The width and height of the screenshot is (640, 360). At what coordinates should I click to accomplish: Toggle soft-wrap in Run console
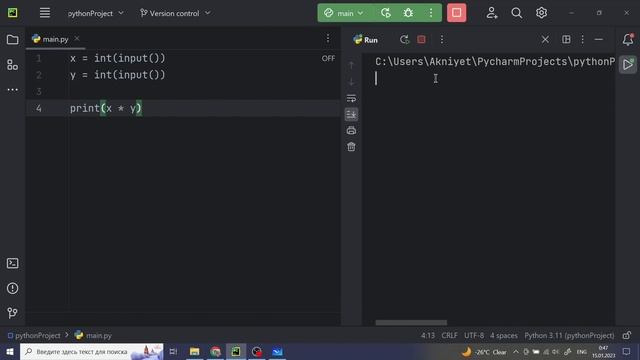pyautogui.click(x=351, y=98)
